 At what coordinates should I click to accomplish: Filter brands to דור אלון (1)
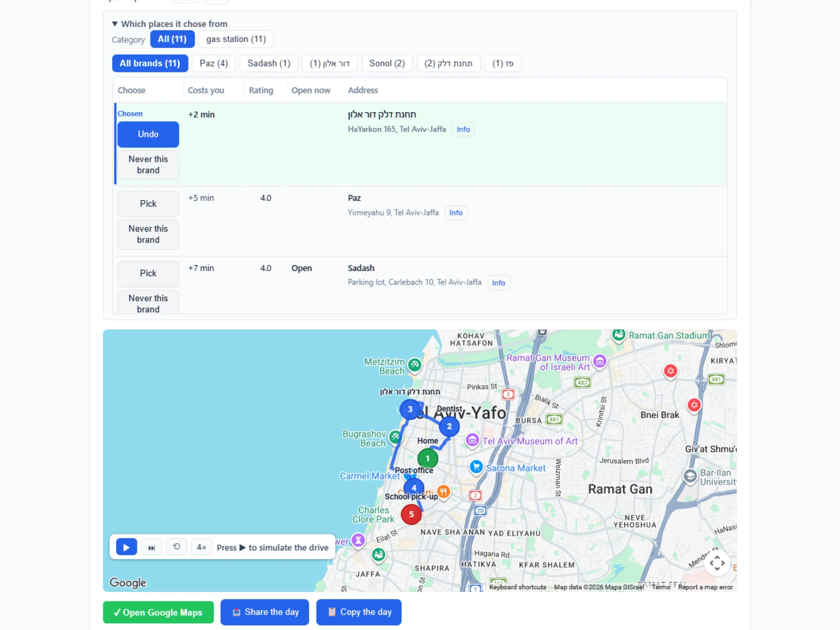[329, 63]
